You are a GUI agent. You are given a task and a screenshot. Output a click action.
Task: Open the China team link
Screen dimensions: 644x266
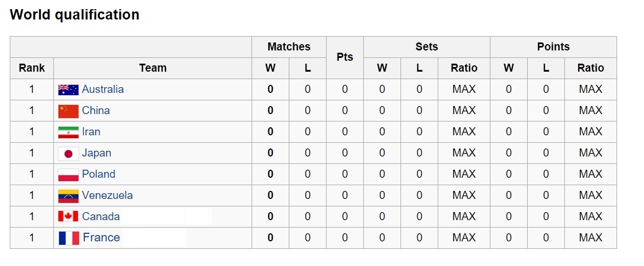click(x=96, y=111)
